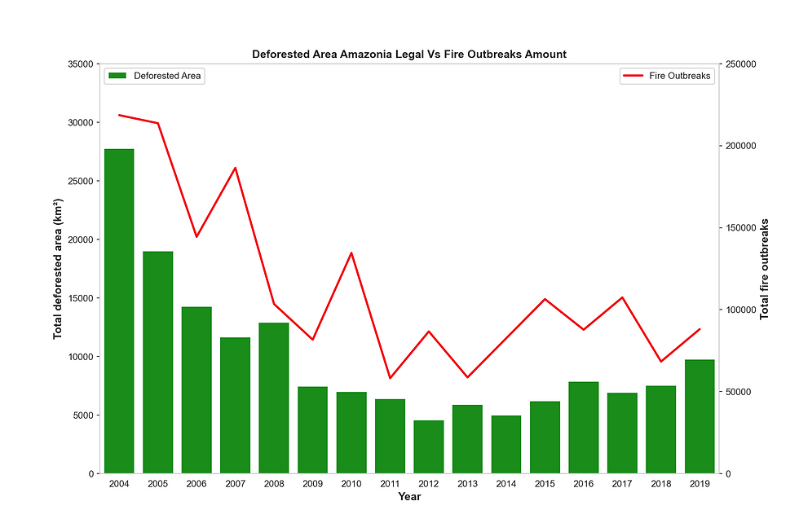Click the chart title 'Deforested Area Amazonia Legal Vs Fire Outbreaks Amount'

point(408,55)
